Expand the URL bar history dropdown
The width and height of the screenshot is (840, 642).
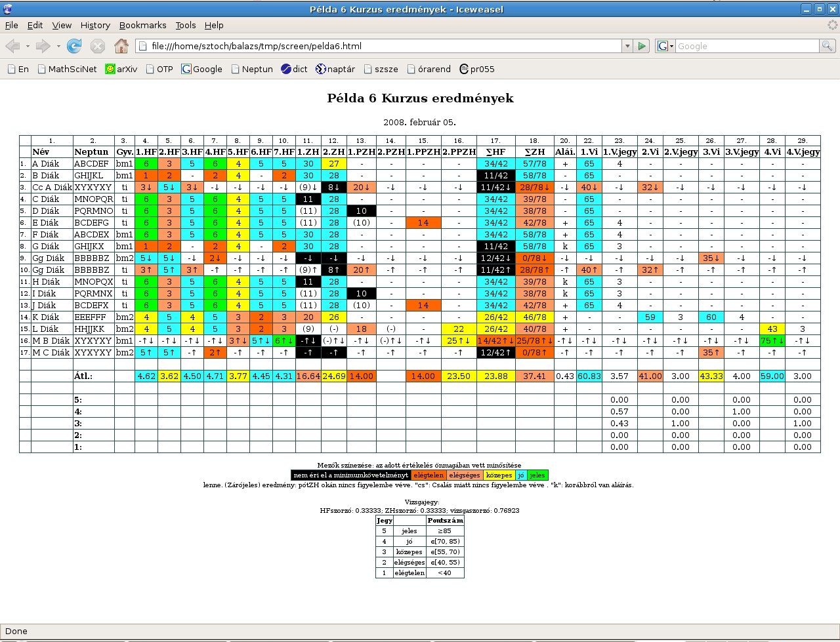[x=627, y=47]
